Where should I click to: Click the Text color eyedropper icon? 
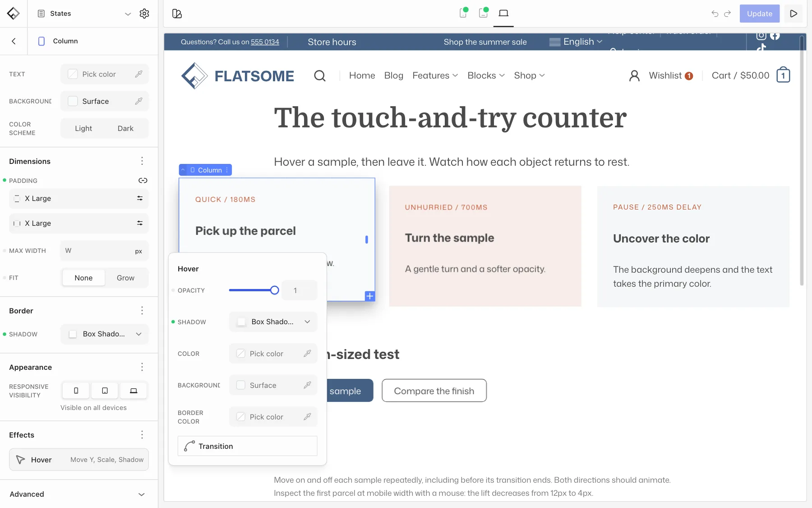(139, 74)
